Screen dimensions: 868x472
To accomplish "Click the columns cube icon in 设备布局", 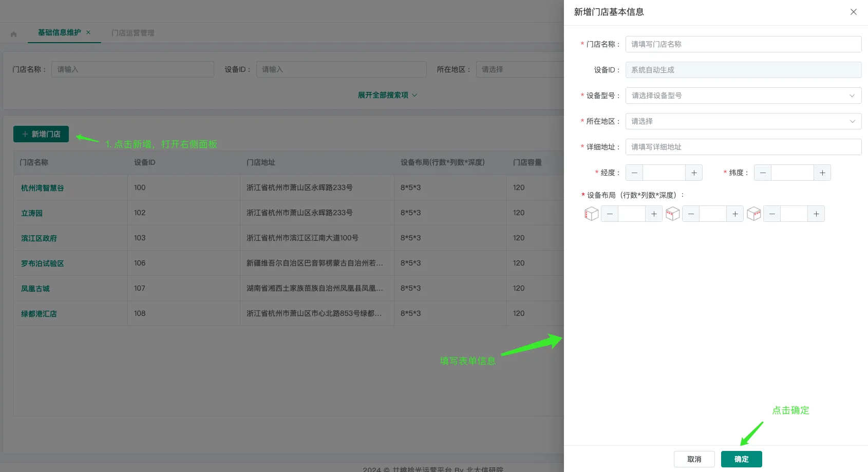I will [672, 214].
